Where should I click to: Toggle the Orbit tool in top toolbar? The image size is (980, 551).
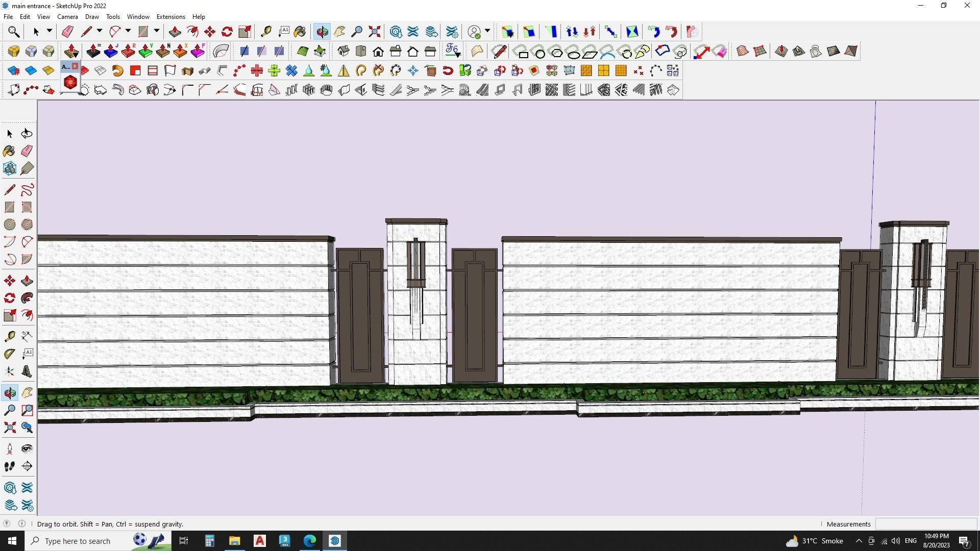click(x=322, y=32)
